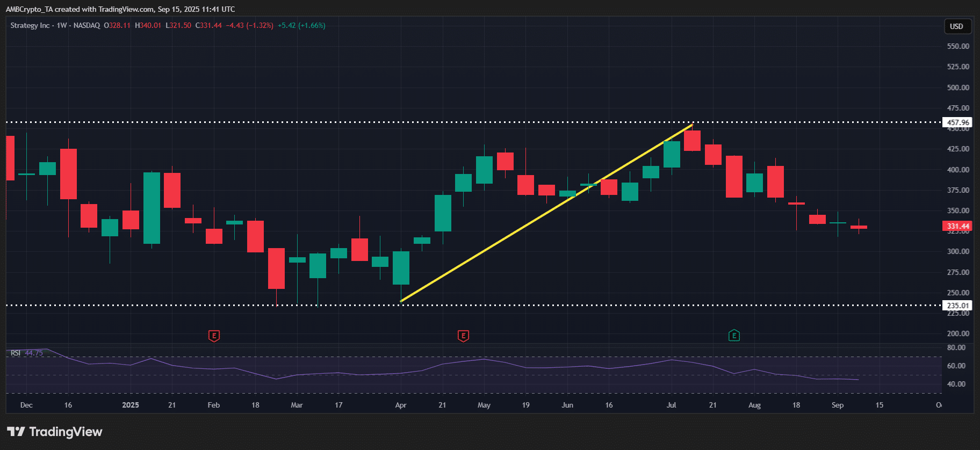Click the low value L321.50

(x=178, y=25)
